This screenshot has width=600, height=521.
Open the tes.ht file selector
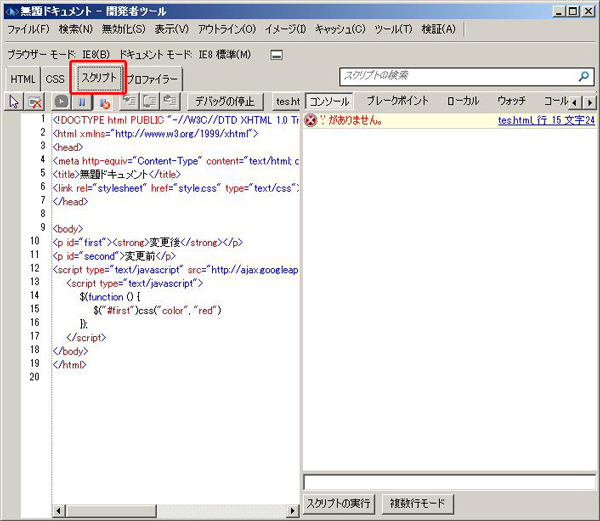[x=287, y=102]
